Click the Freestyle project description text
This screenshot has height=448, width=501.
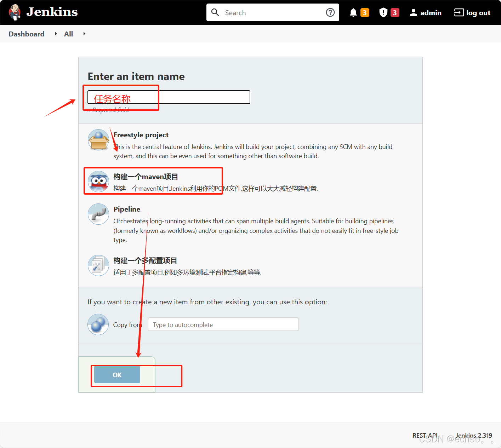[x=253, y=151]
